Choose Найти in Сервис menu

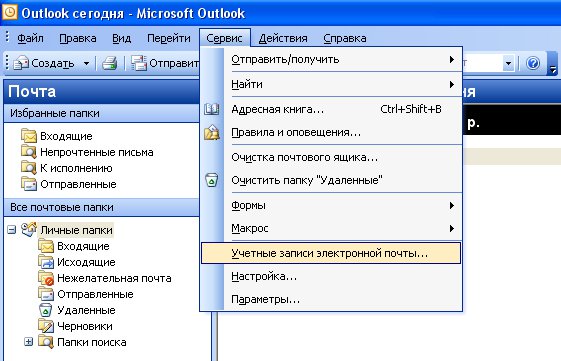(331, 84)
